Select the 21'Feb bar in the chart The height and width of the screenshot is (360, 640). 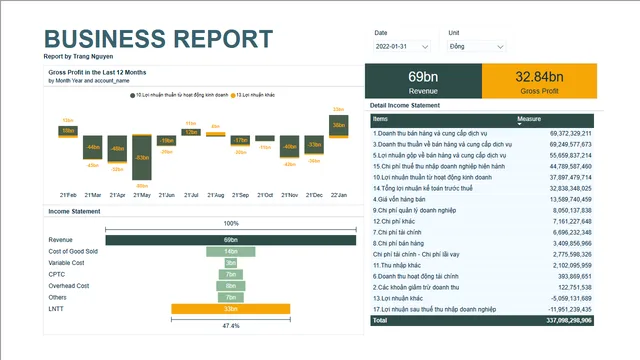click(x=68, y=131)
